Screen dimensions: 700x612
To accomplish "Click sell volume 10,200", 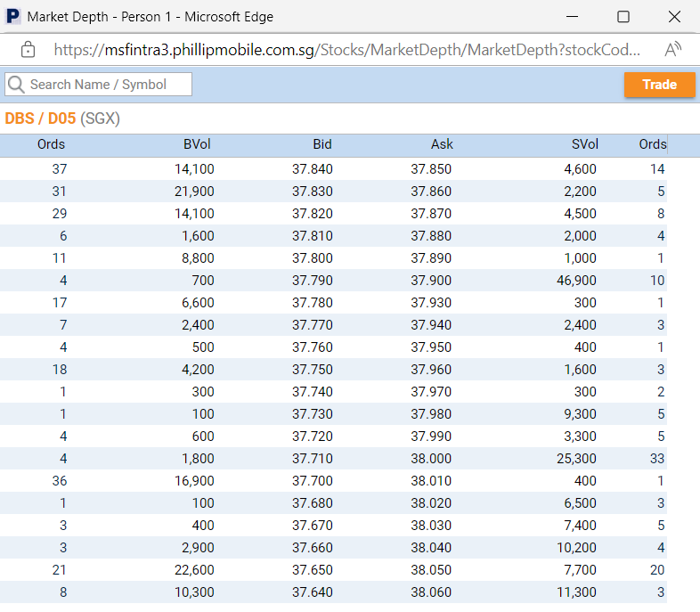I will click(576, 549).
